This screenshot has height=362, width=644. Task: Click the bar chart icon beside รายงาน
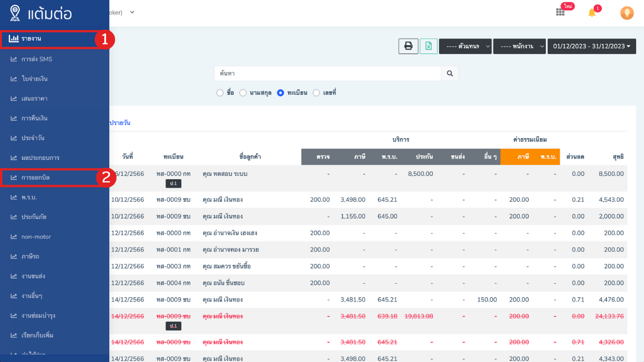(14, 38)
